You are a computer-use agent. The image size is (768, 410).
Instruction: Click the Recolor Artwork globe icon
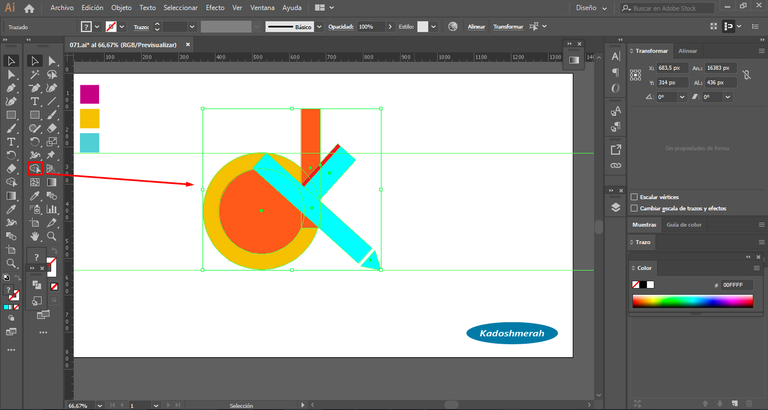tap(453, 26)
